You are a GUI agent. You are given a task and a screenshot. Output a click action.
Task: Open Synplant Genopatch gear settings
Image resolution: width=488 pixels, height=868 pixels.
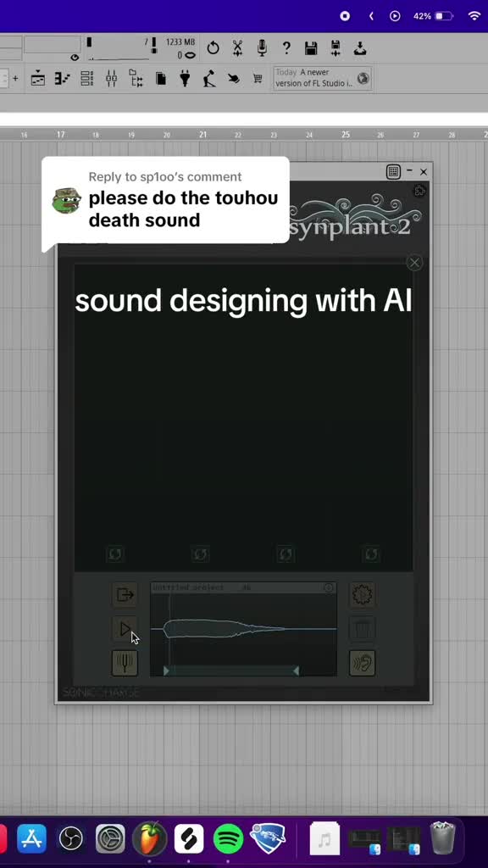(x=363, y=595)
